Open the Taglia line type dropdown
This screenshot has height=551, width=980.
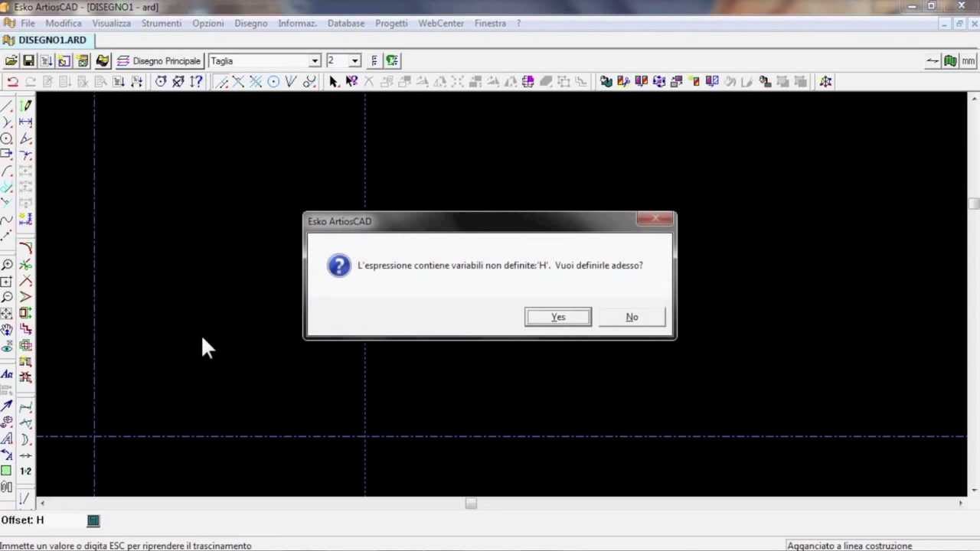(x=314, y=60)
